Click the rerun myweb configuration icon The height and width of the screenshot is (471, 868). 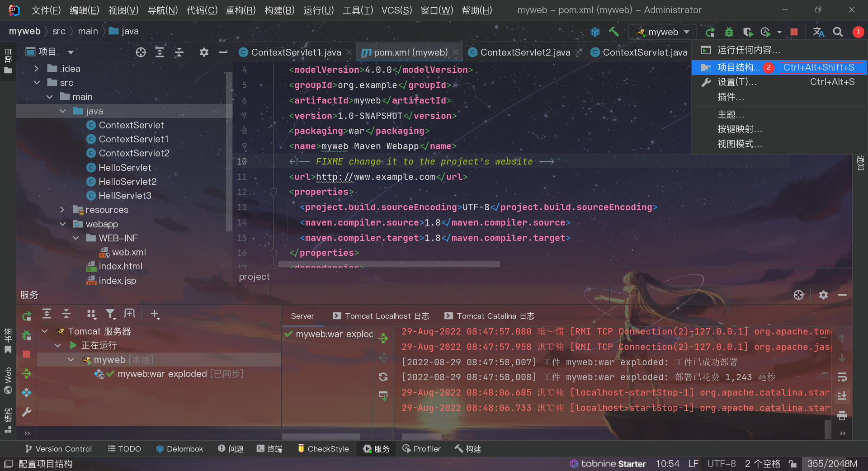click(710, 32)
